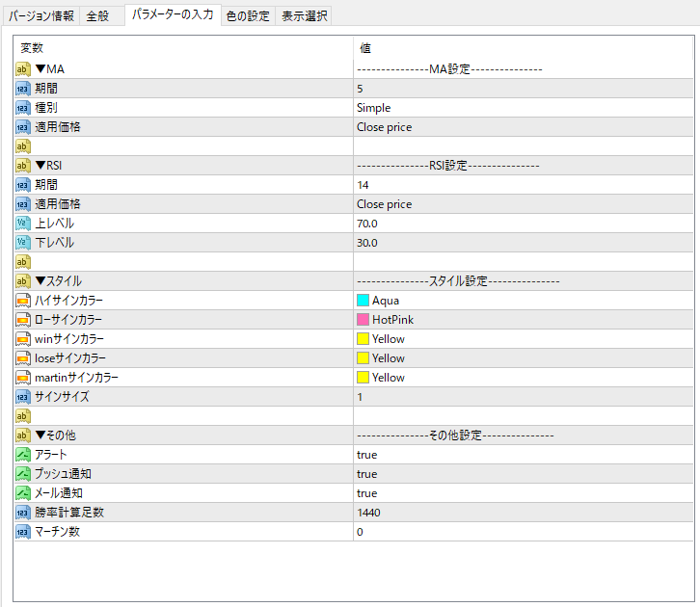Open the バージョン情報 tab
This screenshot has width=700, height=607.
tap(41, 16)
